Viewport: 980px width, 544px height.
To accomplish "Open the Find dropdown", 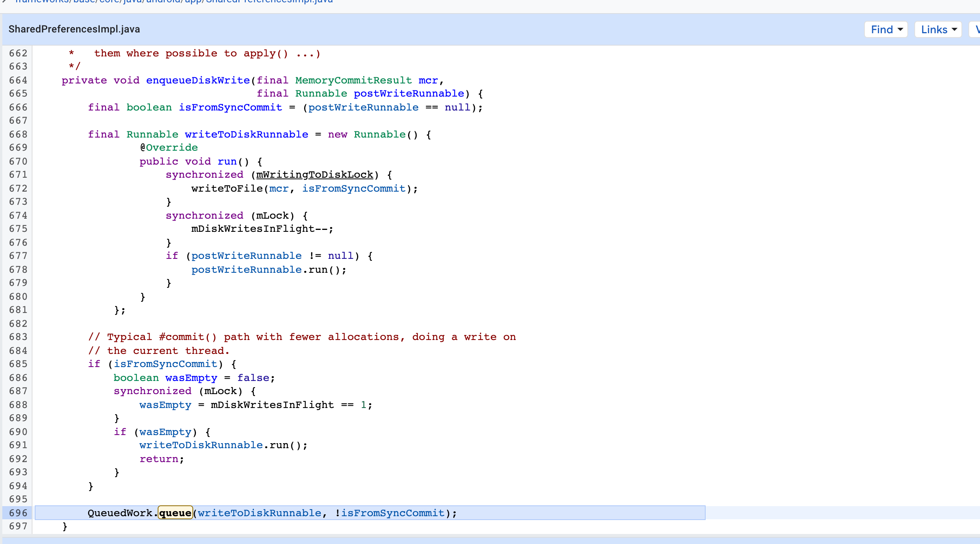I will click(x=885, y=29).
